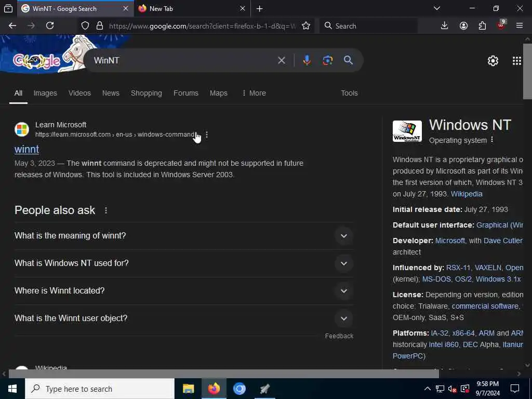Open the winnt result title link
The image size is (532, 399).
(27, 149)
